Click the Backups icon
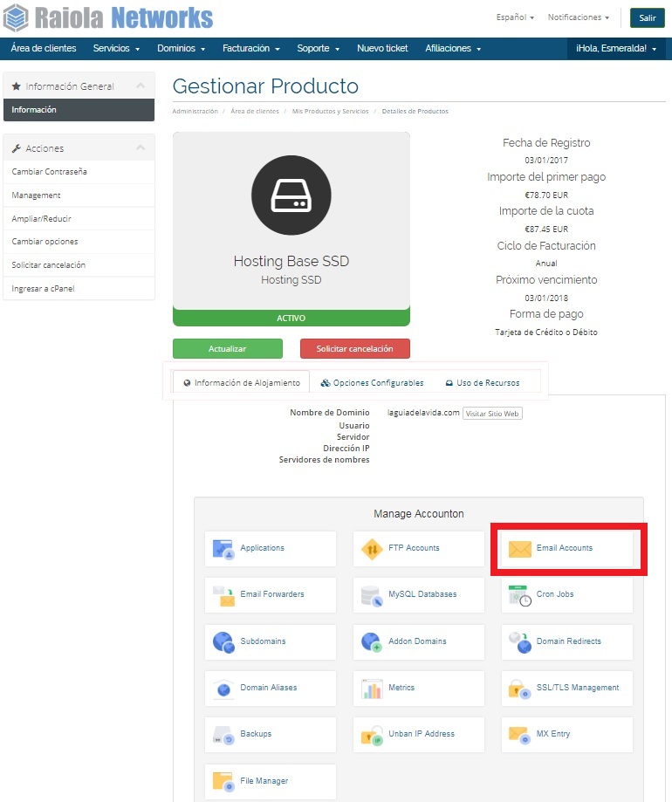 pos(224,735)
